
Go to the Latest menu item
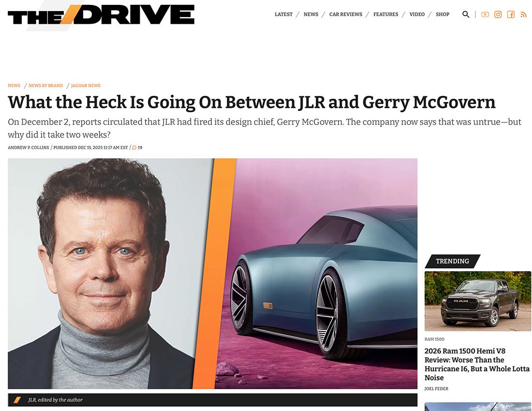coord(283,14)
